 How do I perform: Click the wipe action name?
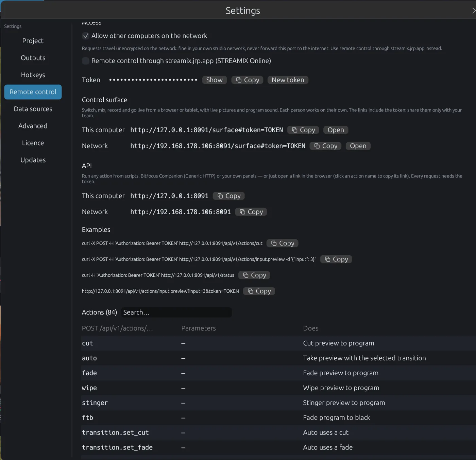(89, 388)
